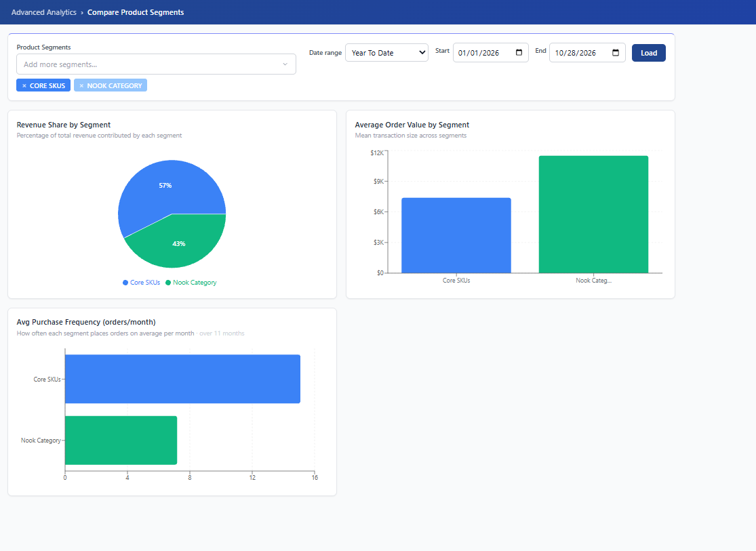
Task: Toggle Core SKUs in pie legend
Action: (141, 283)
